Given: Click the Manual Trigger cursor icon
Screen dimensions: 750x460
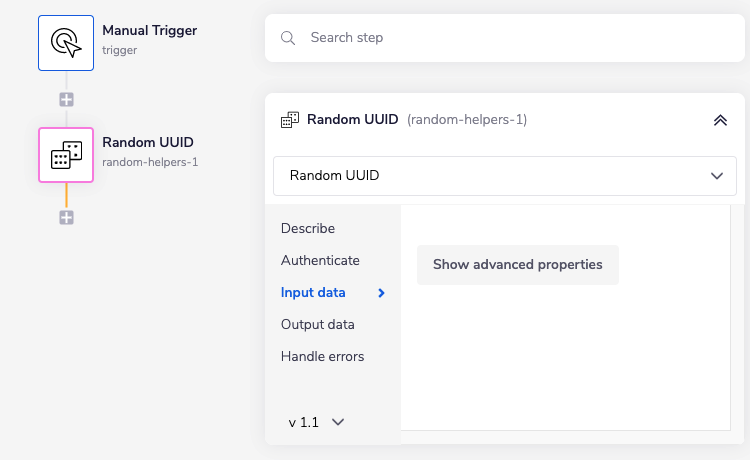Looking at the screenshot, I should [x=66, y=42].
